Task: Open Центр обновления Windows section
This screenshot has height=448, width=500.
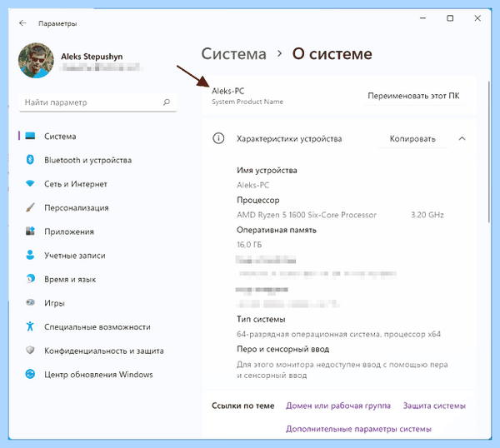Action: [98, 375]
